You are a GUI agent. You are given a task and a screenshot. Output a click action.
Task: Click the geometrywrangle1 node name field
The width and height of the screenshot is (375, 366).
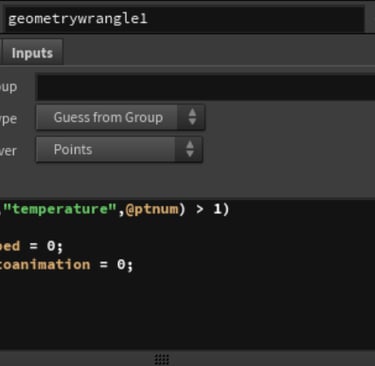185,19
